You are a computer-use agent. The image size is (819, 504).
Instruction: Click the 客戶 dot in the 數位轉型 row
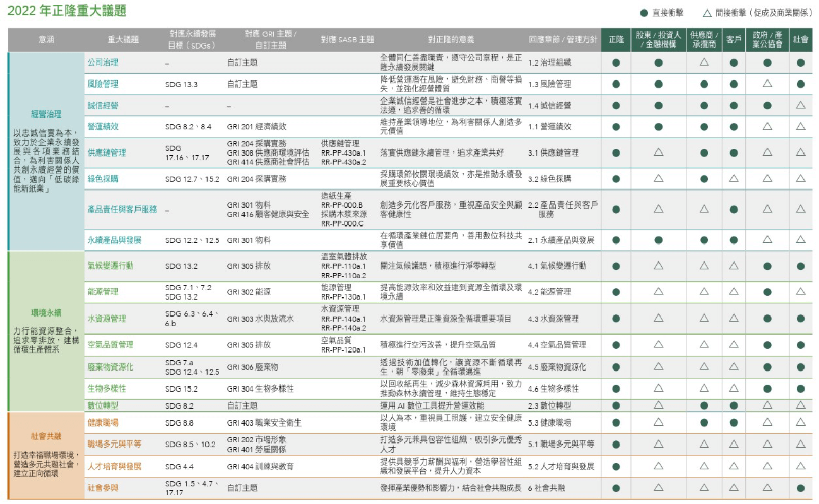tap(734, 406)
